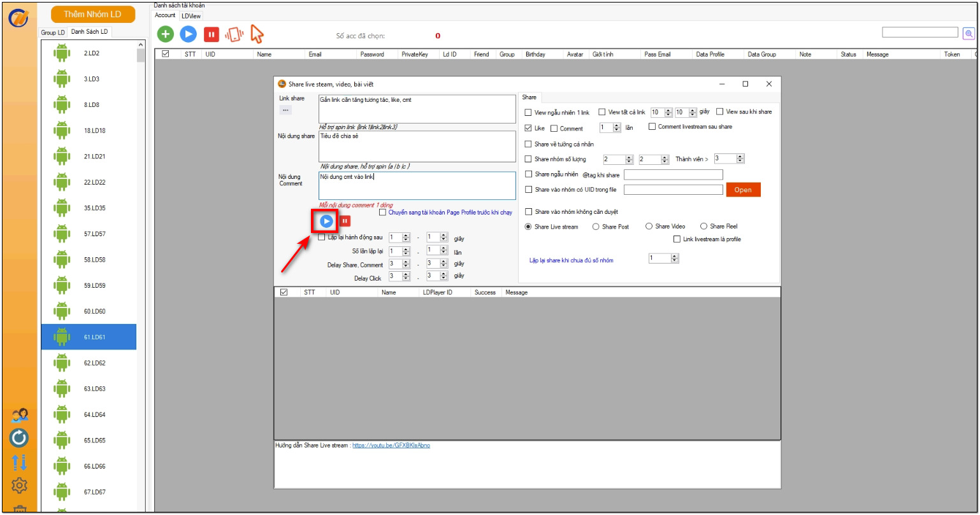Click the @tag khi share input field
980x515 pixels.
pos(674,174)
